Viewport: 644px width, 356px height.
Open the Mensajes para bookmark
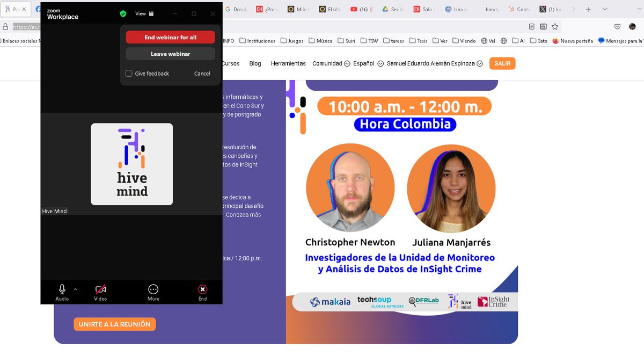[x=620, y=41]
